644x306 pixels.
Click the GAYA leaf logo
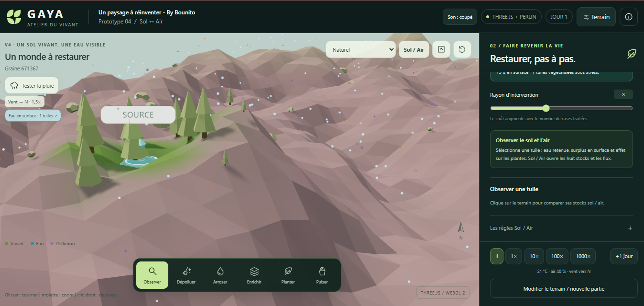[14, 17]
